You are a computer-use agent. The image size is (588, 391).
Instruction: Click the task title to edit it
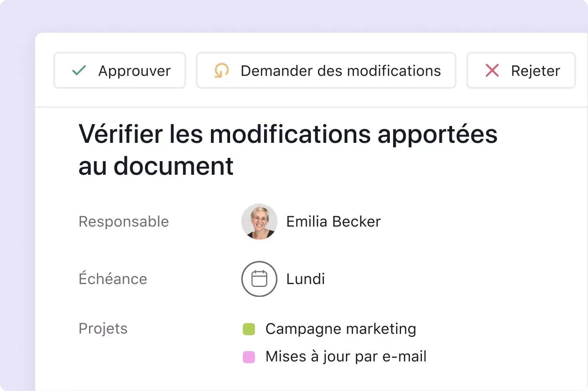click(x=288, y=150)
